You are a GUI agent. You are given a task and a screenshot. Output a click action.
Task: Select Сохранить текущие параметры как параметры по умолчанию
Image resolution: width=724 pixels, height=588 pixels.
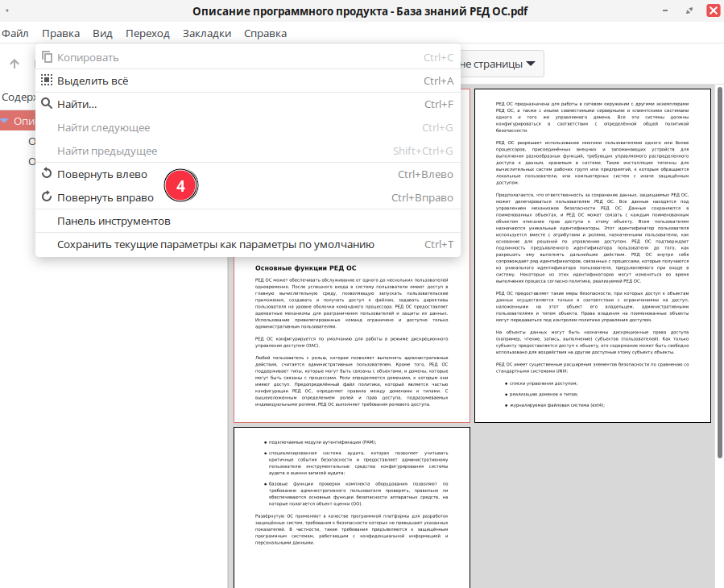pyautogui.click(x=215, y=244)
